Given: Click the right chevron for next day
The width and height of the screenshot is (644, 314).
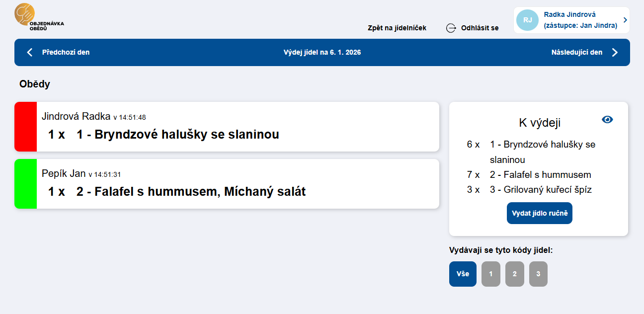Looking at the screenshot, I should pos(615,52).
